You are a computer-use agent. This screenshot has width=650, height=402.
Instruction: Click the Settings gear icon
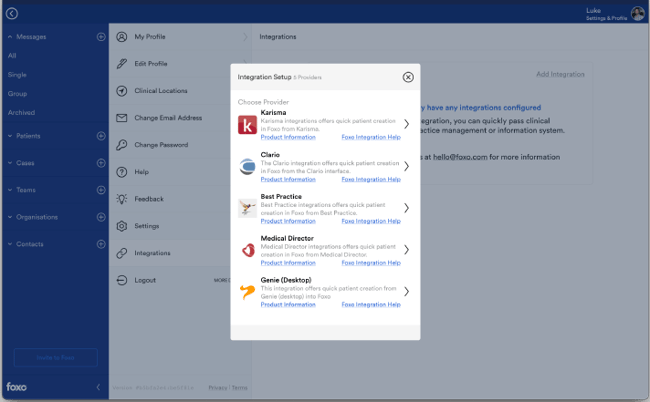tap(121, 226)
